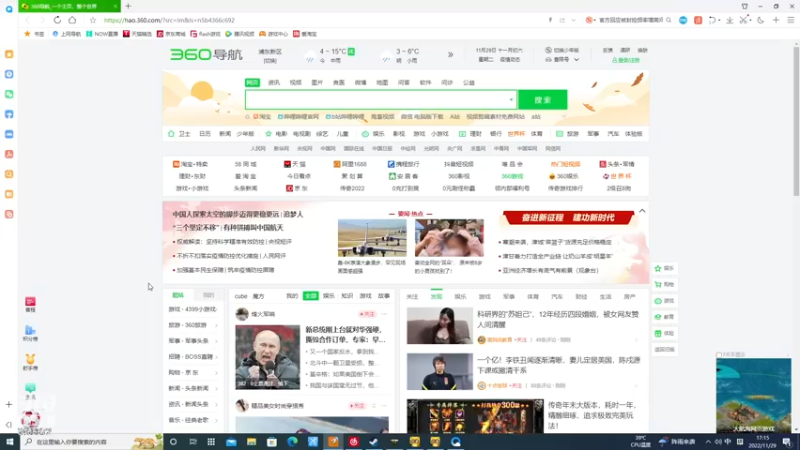
Task: Click right sidebar 娱乐 star shortcut
Action: [x=664, y=268]
